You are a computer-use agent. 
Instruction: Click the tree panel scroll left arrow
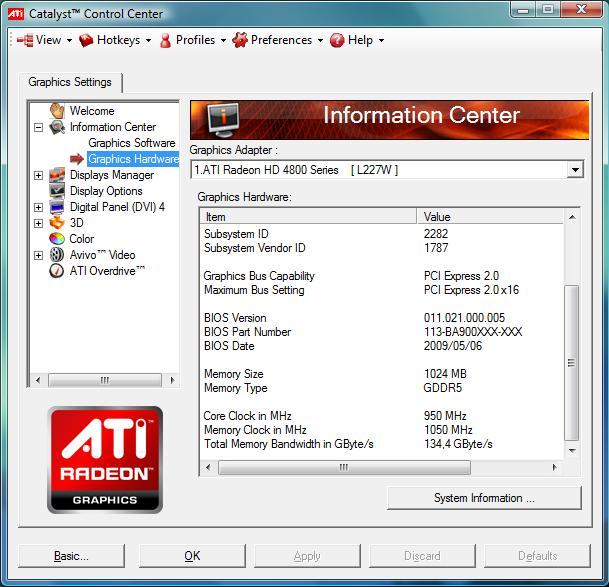point(38,380)
